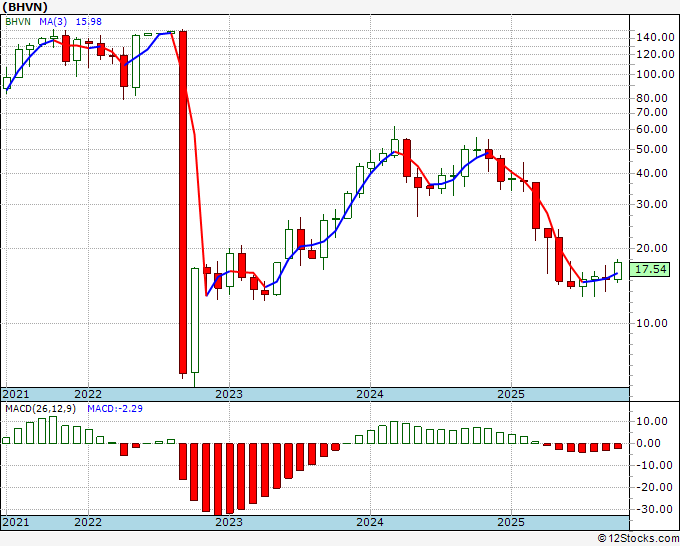Click the tall green rebound candlestick after the crash
Image resolution: width=680 pixels, height=546 pixels.
point(195,320)
